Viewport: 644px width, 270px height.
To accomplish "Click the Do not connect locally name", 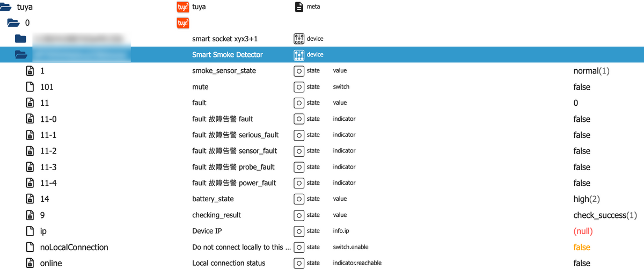I will pos(241,247).
